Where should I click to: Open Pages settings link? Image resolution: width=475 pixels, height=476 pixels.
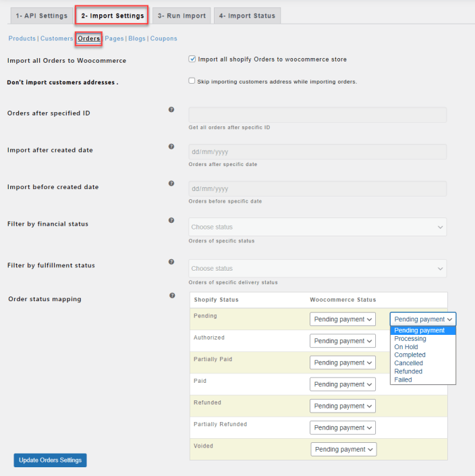point(114,38)
